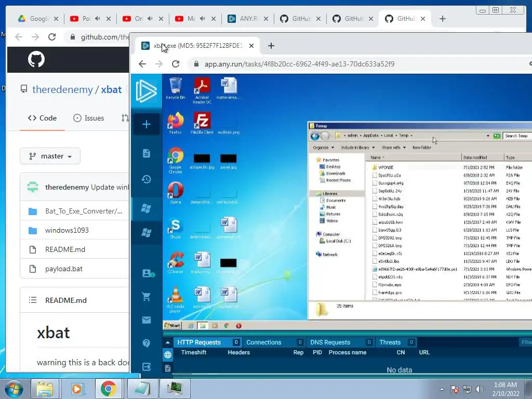This screenshot has width=532, height=399.
Task: Sort by the Date modified column header
Action: [483, 157]
